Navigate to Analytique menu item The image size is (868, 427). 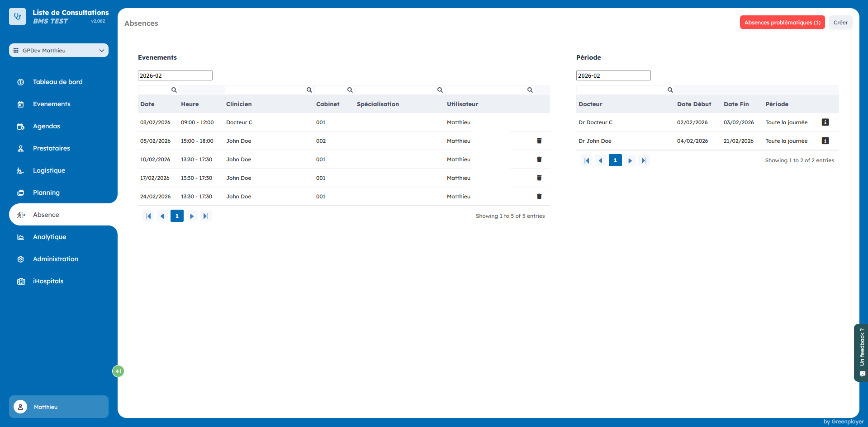coord(49,237)
